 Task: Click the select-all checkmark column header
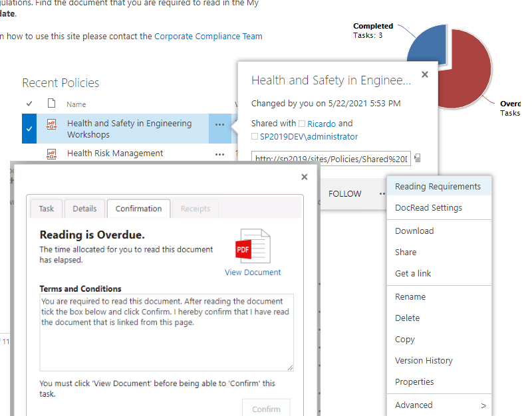(29, 104)
